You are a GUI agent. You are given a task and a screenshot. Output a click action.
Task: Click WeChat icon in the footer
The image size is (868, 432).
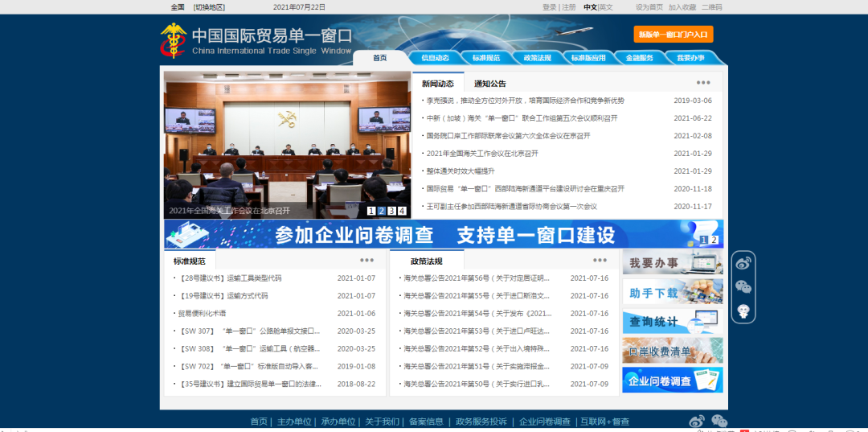coord(719,422)
